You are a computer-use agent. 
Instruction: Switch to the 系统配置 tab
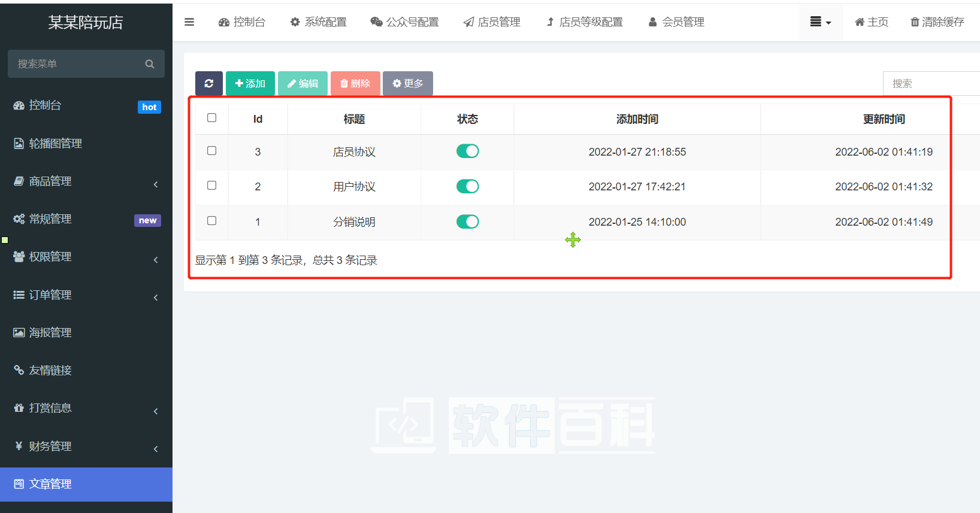tap(319, 22)
